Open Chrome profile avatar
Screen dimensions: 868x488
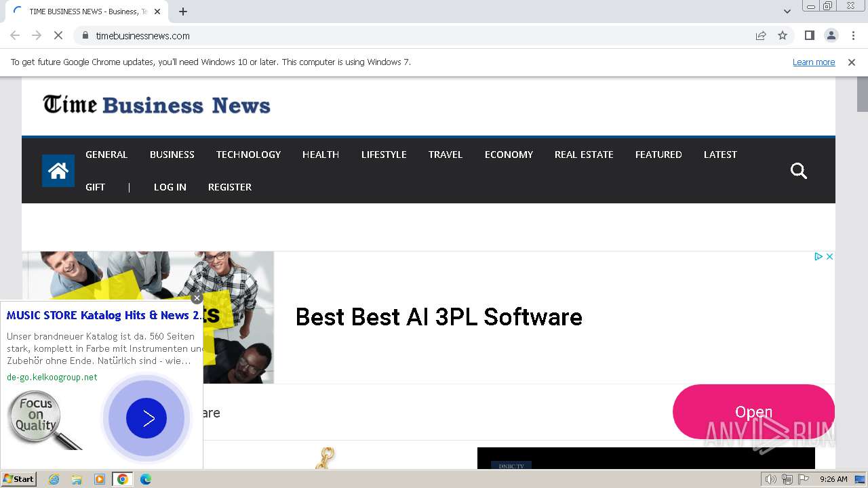831,35
